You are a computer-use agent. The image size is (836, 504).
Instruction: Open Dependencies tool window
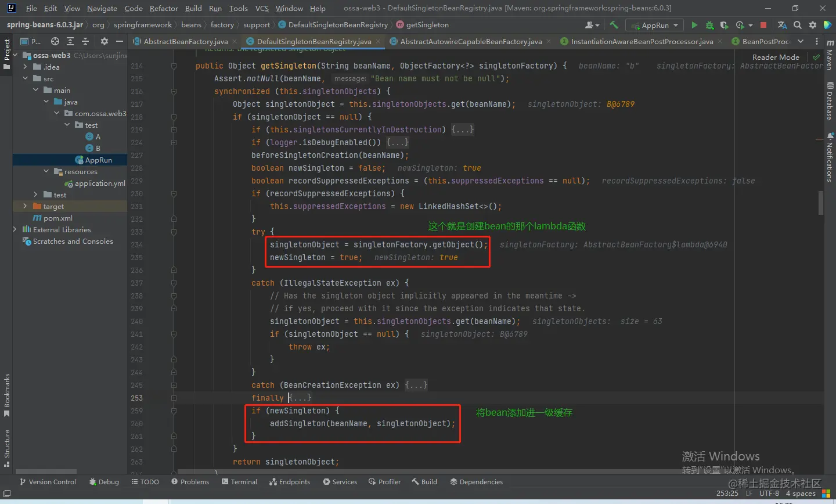477,482
